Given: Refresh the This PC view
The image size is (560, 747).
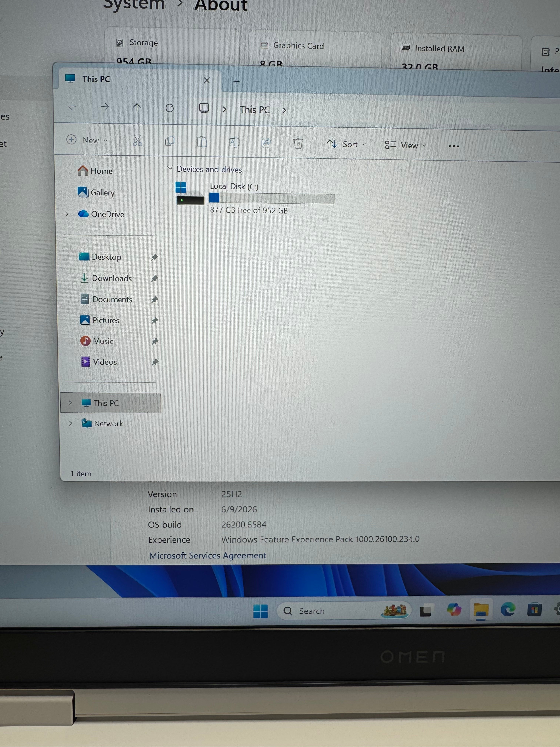Looking at the screenshot, I should coord(169,108).
